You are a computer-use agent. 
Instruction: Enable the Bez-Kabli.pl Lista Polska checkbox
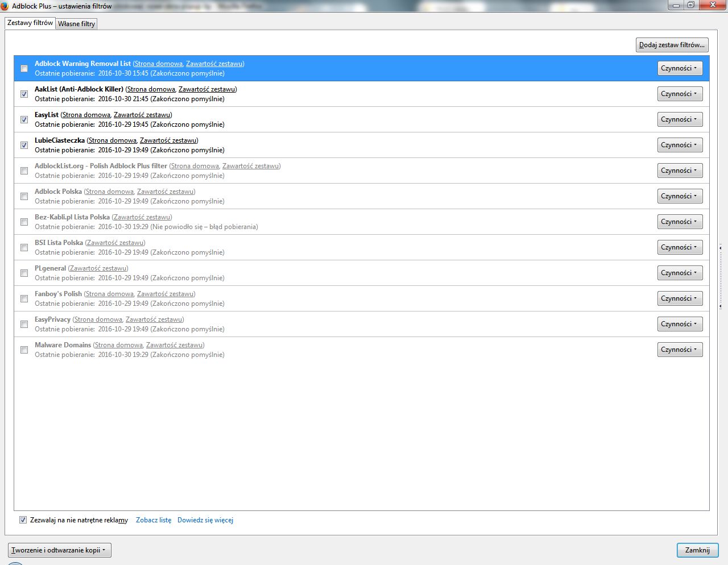(24, 222)
